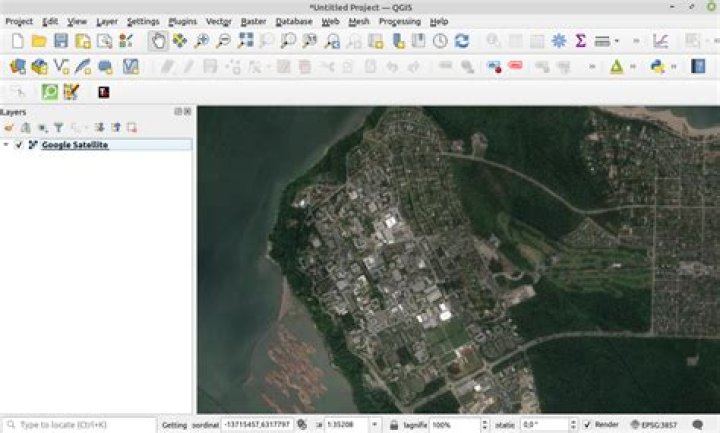Create a new project with blank page icon
Screen dimensions: 720x433
pos(17,41)
